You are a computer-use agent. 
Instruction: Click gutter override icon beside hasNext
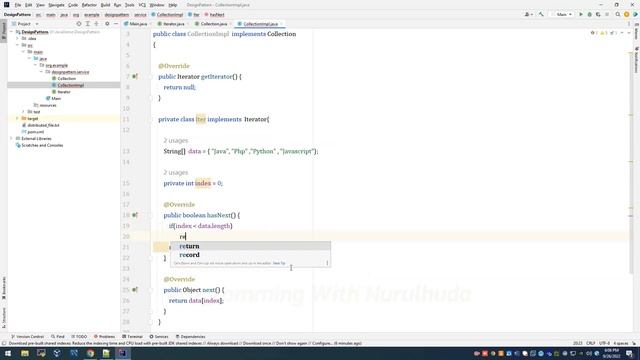135,215
